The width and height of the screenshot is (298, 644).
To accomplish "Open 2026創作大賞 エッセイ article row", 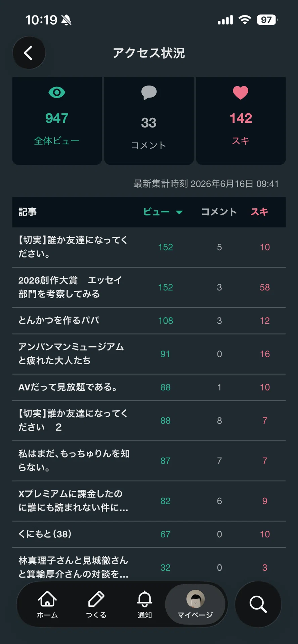I will point(149,287).
